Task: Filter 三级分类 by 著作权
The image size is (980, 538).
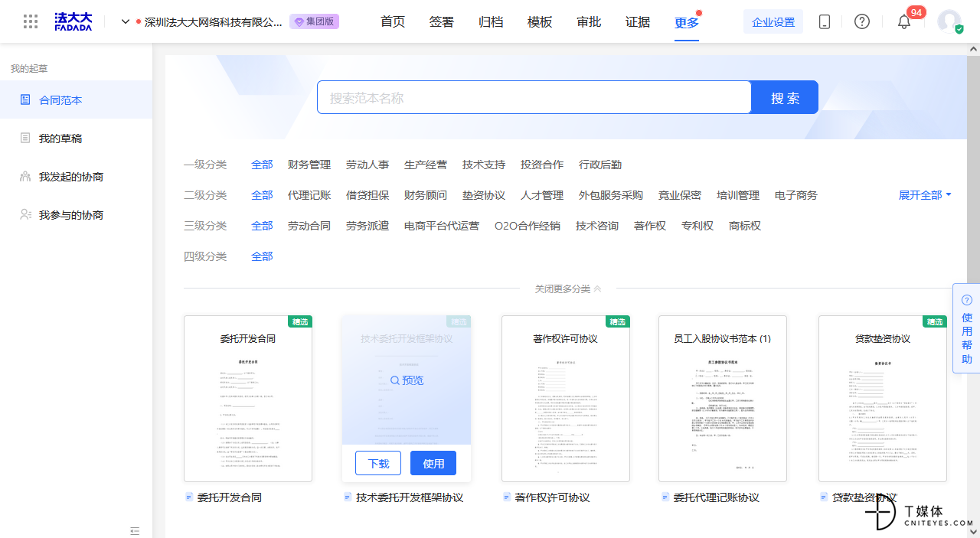Action: tap(650, 226)
